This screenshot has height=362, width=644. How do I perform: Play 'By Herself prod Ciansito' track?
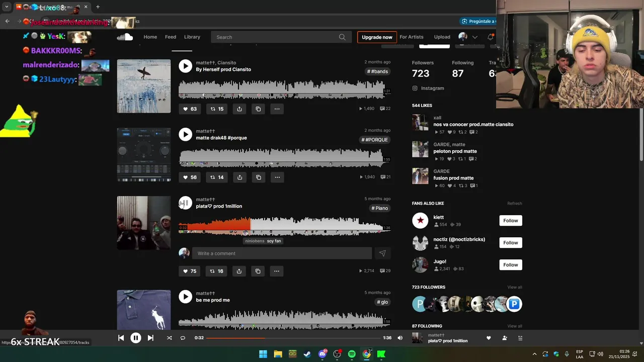coord(186,66)
